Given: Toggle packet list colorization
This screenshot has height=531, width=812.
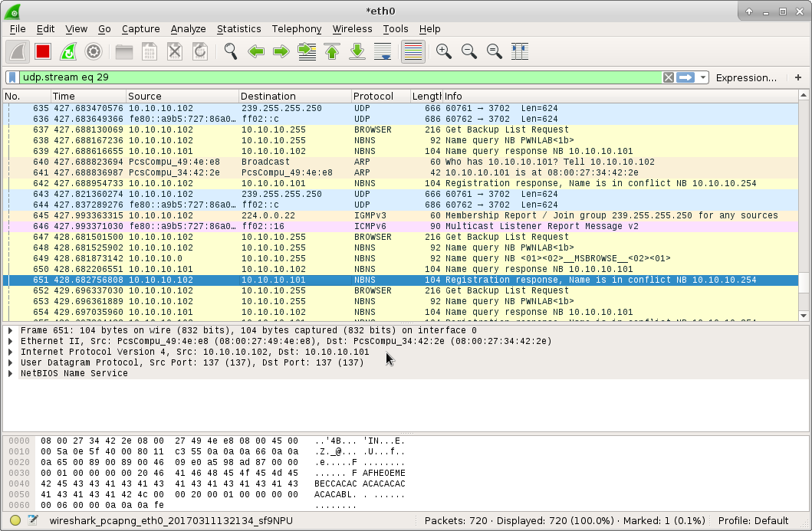Looking at the screenshot, I should point(413,52).
